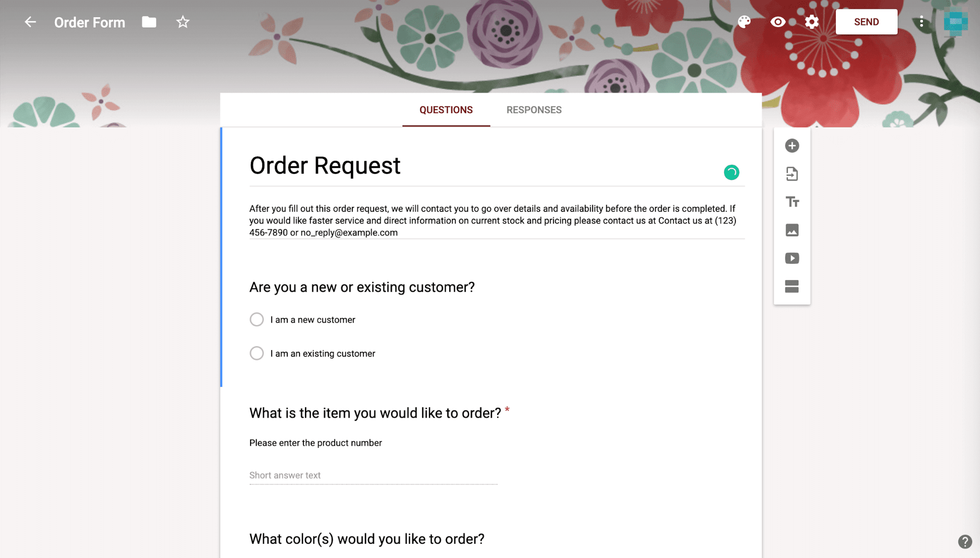
Task: Click the Send button
Action: [867, 22]
